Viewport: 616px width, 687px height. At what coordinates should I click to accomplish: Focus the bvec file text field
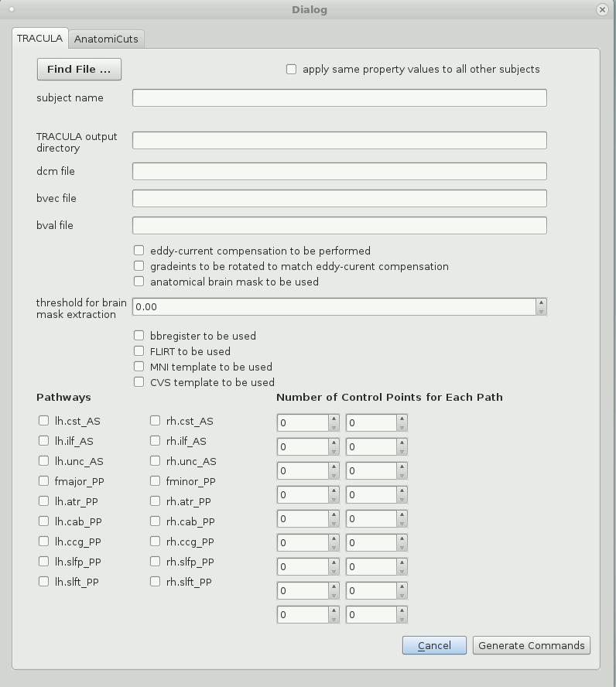[x=339, y=198]
